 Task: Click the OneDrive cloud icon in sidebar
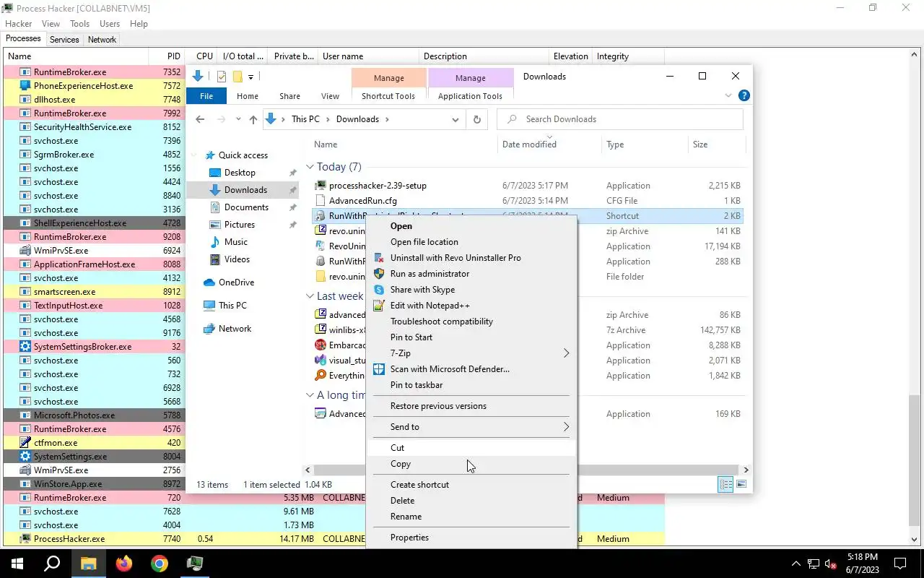click(209, 282)
